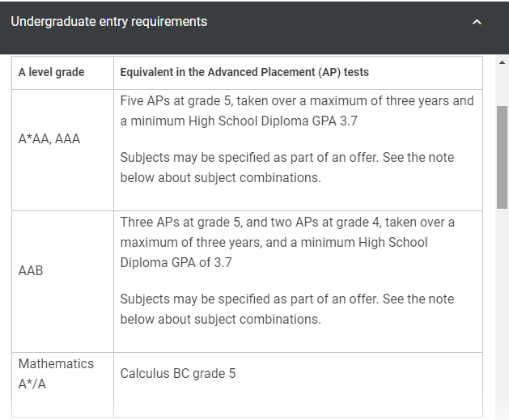
Task: Click scrollbar track above the thumb
Action: point(502,85)
